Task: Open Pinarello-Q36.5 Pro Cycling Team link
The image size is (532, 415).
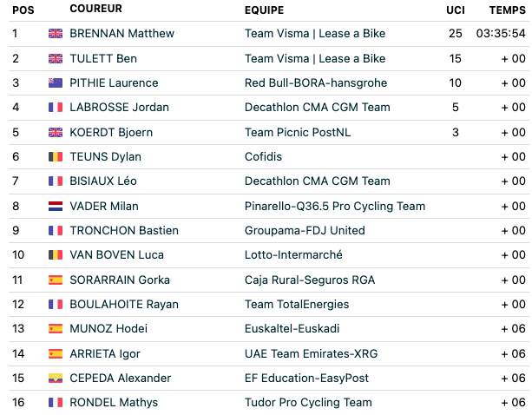Action: tap(335, 206)
